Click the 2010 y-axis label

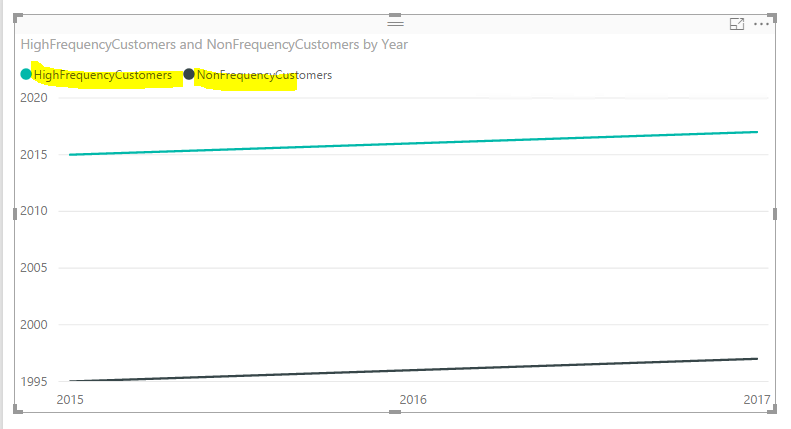point(34,211)
